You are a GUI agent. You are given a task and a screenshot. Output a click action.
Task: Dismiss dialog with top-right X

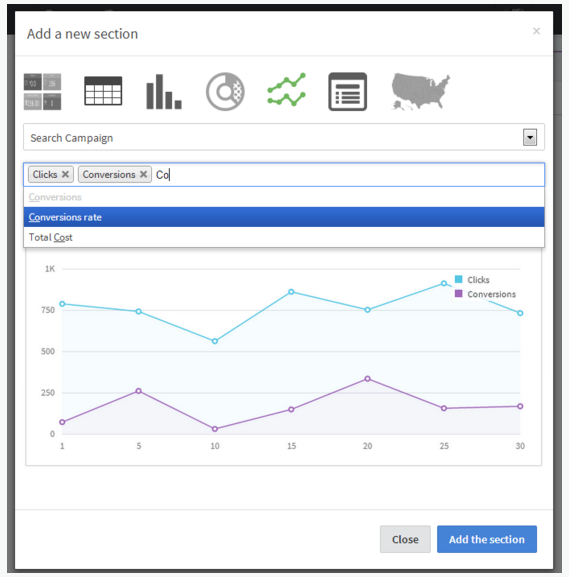click(536, 31)
